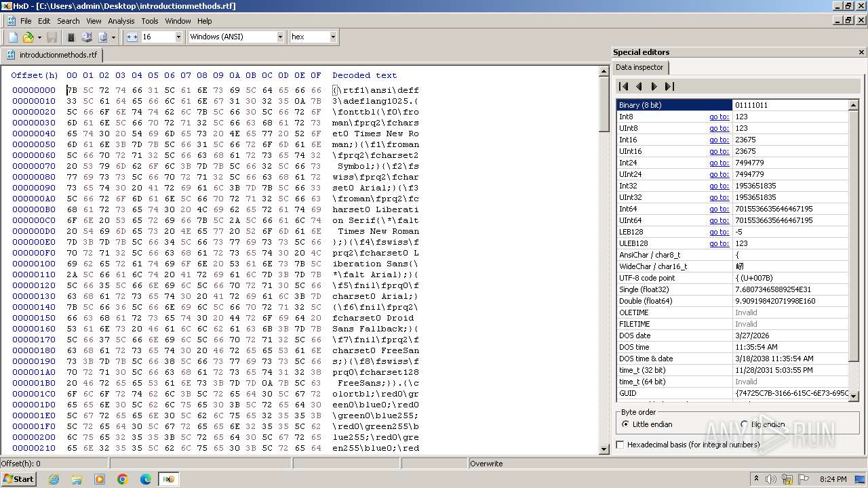This screenshot has height=488, width=868.
Task: Jump to first byte in Data inspector
Action: pyautogui.click(x=624, y=86)
